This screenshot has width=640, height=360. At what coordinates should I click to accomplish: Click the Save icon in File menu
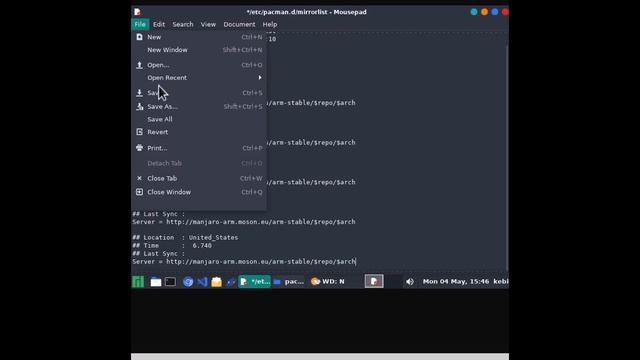[139, 93]
